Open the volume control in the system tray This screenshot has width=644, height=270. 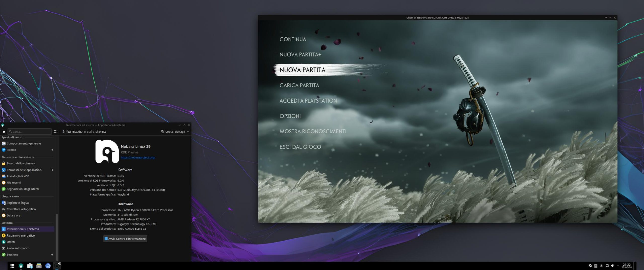click(612, 266)
